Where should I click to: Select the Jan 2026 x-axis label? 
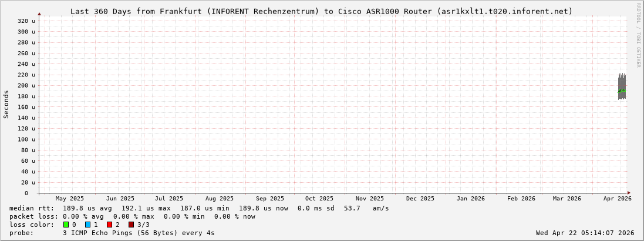tap(470, 199)
